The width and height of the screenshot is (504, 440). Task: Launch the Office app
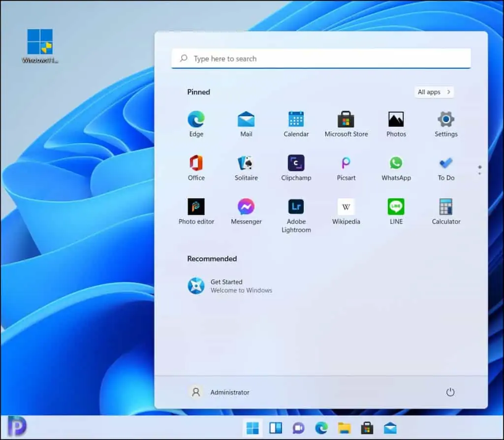coord(196,168)
